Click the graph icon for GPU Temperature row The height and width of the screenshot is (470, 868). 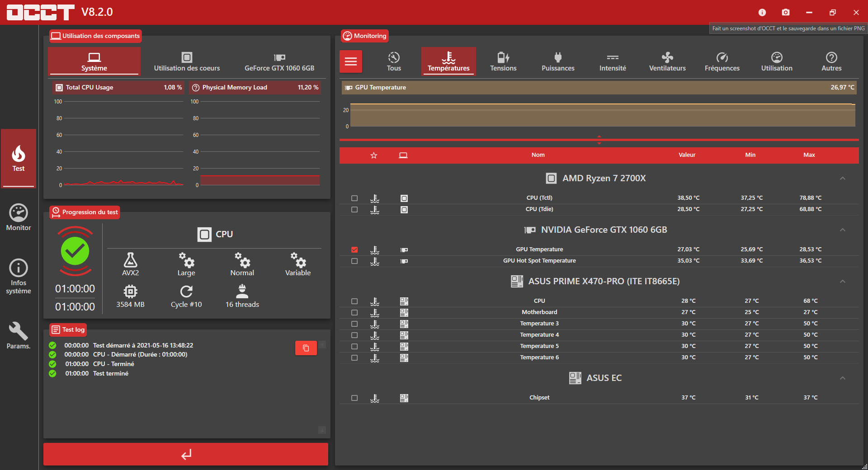click(375, 250)
